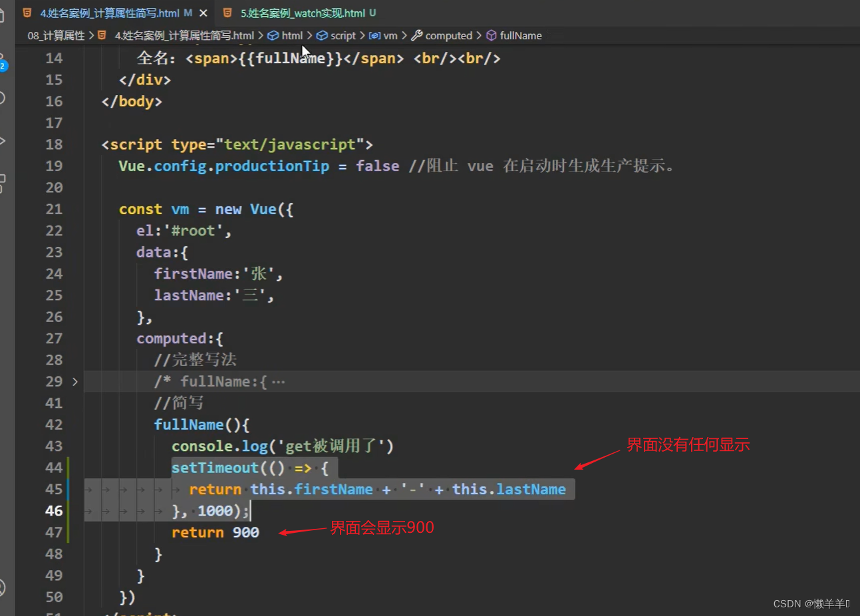The width and height of the screenshot is (860, 616).
Task: Click line number 50 in the gutter
Action: click(54, 597)
